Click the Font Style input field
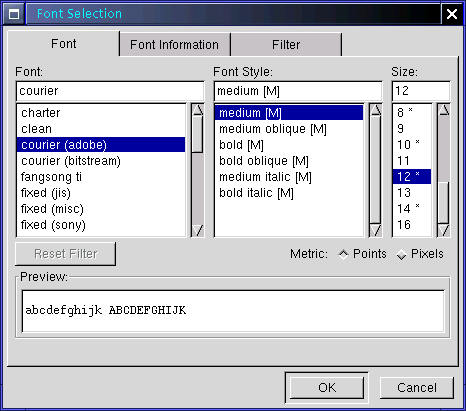Image resolution: width=466 pixels, height=411 pixels. (298, 91)
